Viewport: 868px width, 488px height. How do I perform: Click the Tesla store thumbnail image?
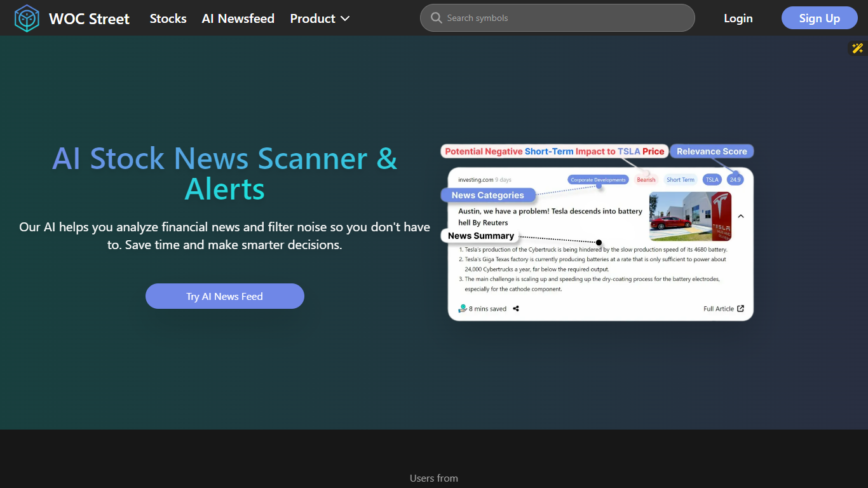[x=690, y=217]
